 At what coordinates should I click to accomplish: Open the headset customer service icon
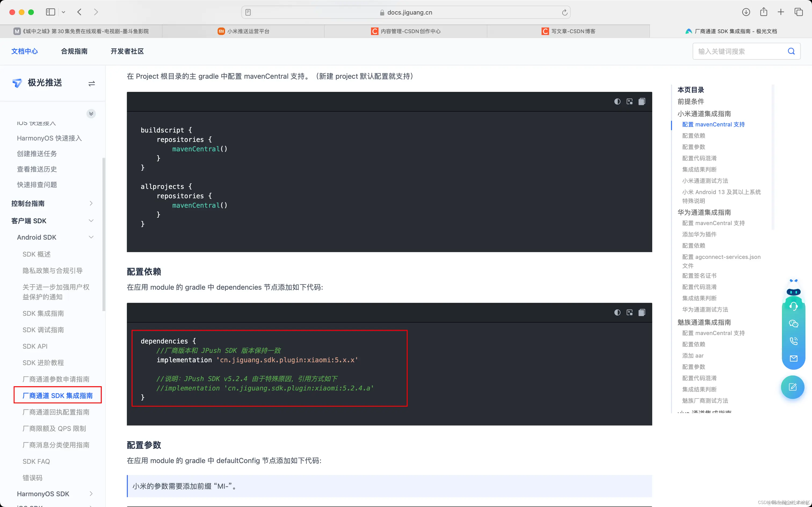tap(793, 306)
